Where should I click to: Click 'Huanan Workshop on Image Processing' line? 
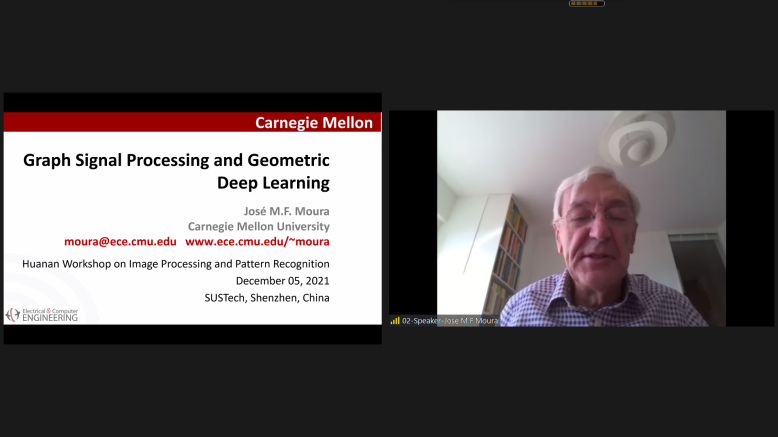[x=176, y=264]
